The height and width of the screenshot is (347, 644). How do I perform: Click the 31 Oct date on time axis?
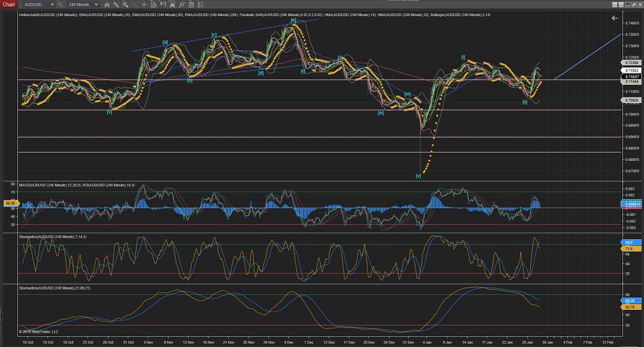[129, 342]
